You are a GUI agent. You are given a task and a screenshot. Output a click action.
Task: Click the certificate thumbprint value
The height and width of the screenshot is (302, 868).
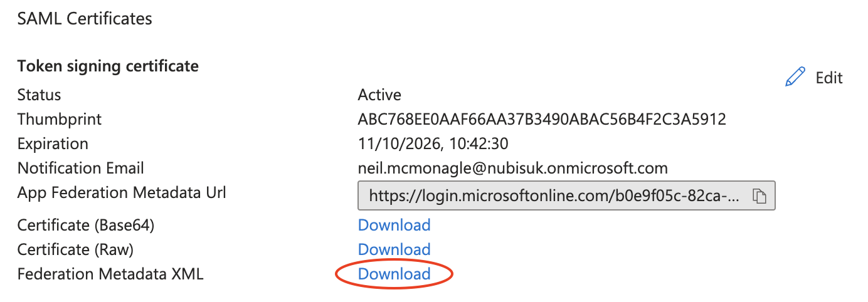(542, 119)
